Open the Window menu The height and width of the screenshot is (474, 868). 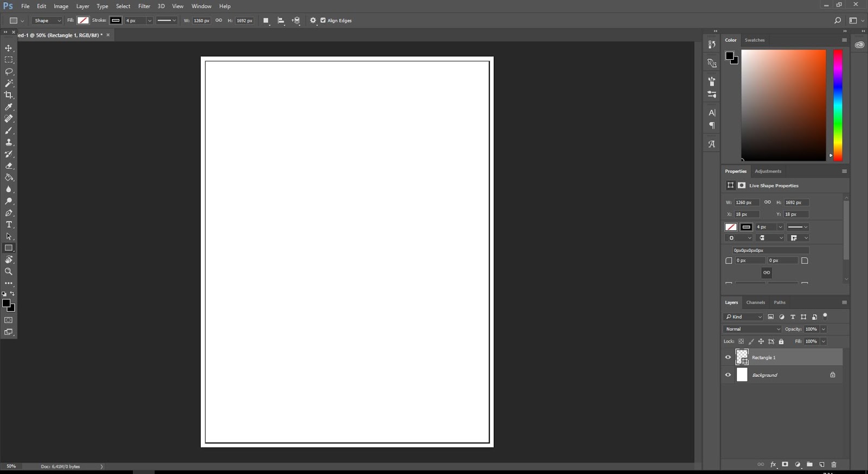[201, 6]
